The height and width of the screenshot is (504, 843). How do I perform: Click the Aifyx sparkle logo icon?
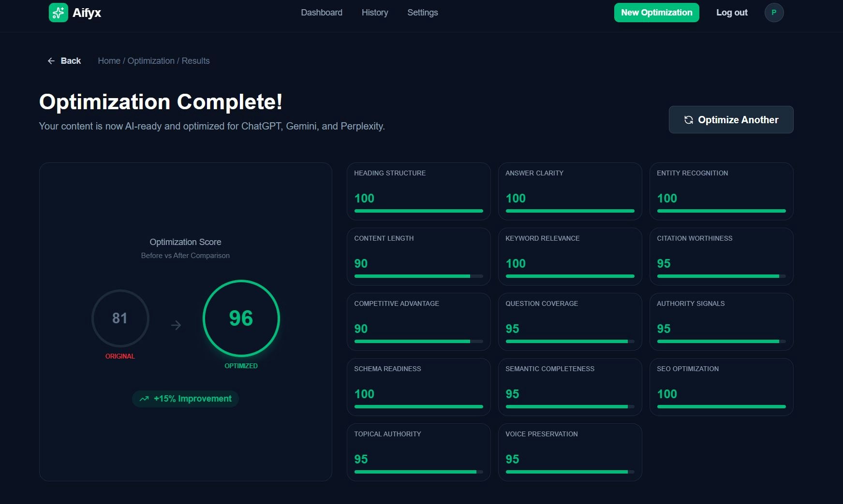coord(59,13)
